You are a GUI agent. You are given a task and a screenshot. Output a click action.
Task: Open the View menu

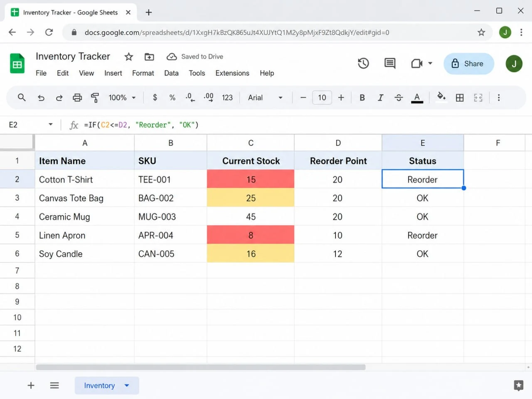(x=86, y=73)
